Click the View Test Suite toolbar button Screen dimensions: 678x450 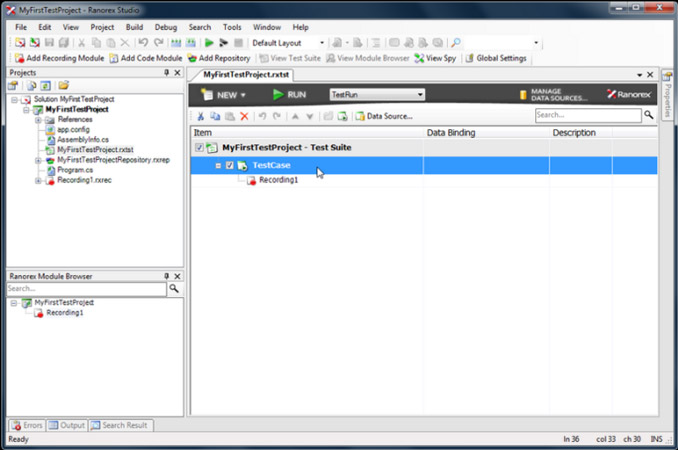pyautogui.click(x=290, y=58)
